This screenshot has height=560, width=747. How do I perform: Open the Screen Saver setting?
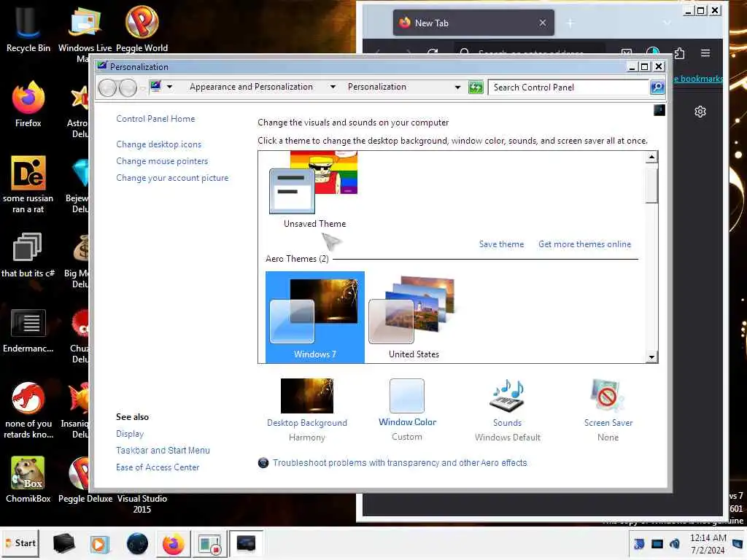click(608, 410)
